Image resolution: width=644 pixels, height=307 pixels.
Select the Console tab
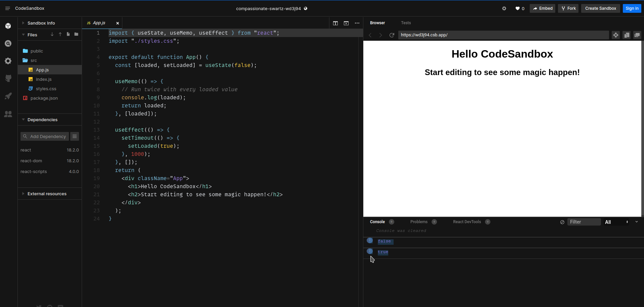pyautogui.click(x=382, y=222)
